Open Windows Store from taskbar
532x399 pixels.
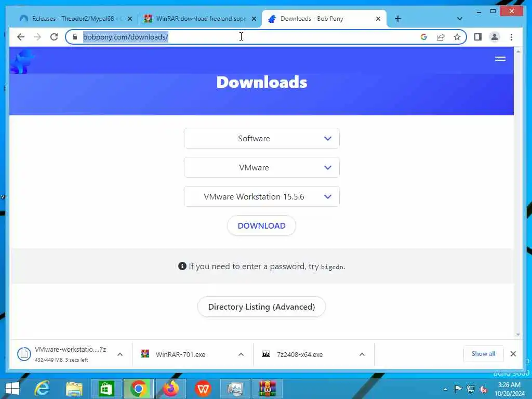(x=106, y=389)
